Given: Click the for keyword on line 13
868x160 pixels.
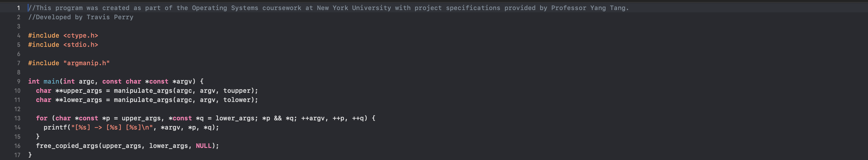Looking at the screenshot, I should [x=42, y=118].
